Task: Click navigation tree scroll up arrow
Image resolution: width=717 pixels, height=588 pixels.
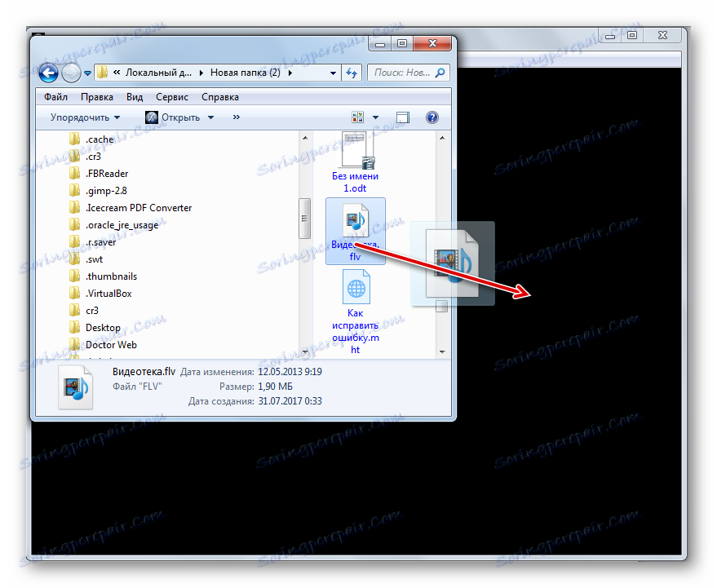Action: coord(305,138)
